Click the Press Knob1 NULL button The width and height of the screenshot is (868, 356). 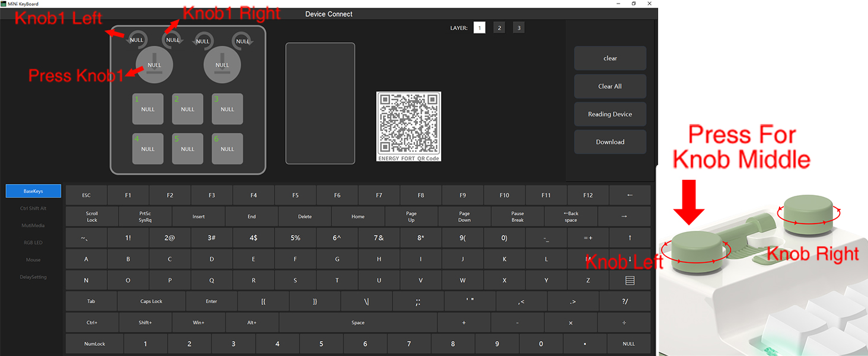154,64
